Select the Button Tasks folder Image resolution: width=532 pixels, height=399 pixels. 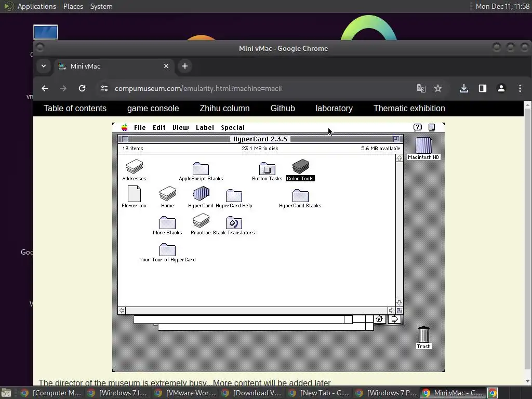pos(267,168)
